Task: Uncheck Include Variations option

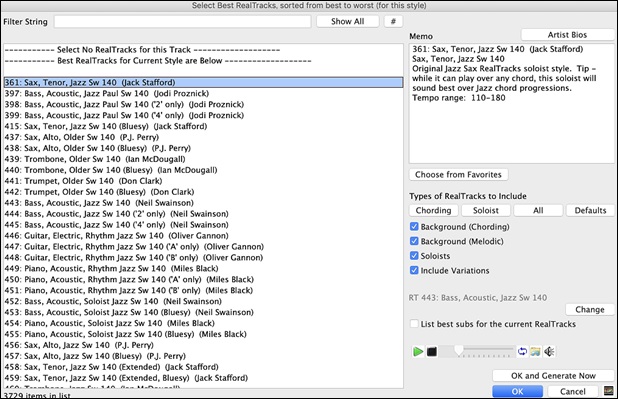Action: [414, 270]
